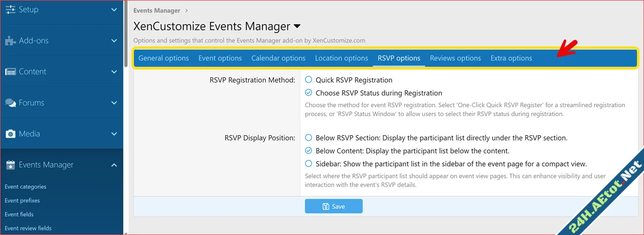Expand the Setup sidebar section chevron
The height and width of the screenshot is (235, 644).
(x=114, y=10)
